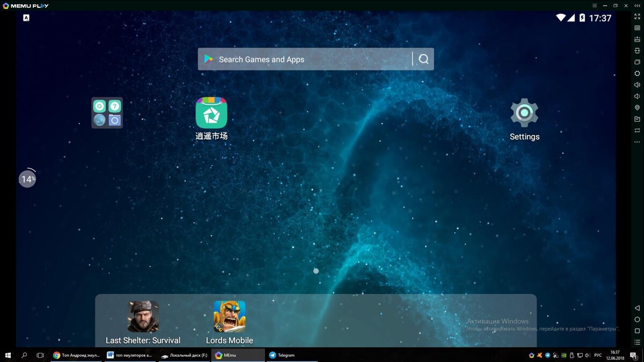Switch to Локальный диск (F:) window
The image size is (644, 362).
point(184,355)
